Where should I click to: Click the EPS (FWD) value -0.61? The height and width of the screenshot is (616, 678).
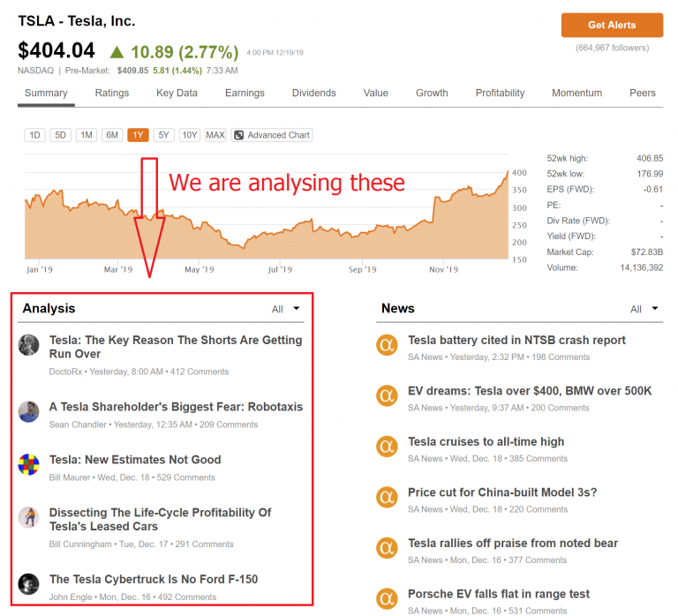click(653, 190)
